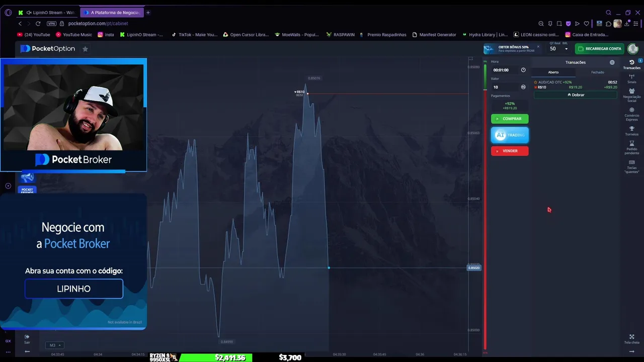Open RASPAWIN bookmark
Screen dimensions: 644x362
click(x=340, y=35)
